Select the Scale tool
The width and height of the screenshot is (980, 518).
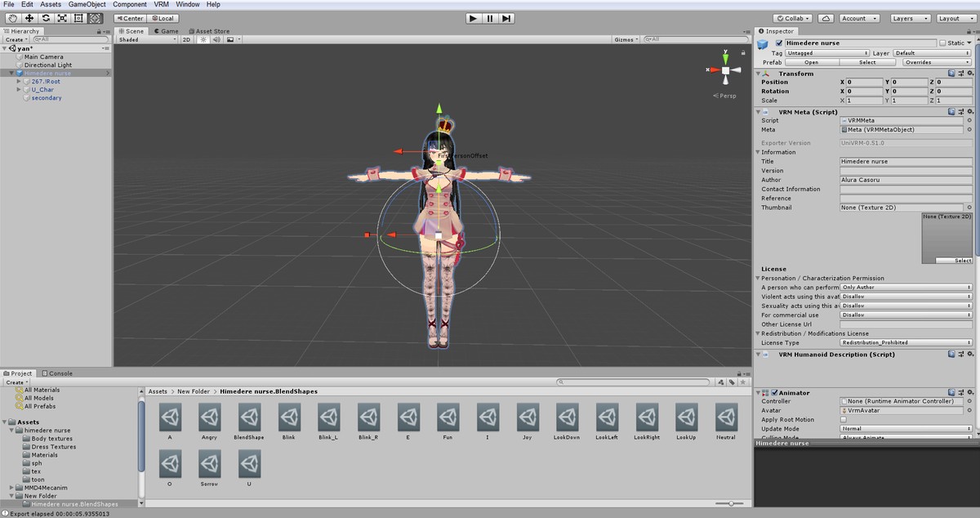[x=62, y=18]
